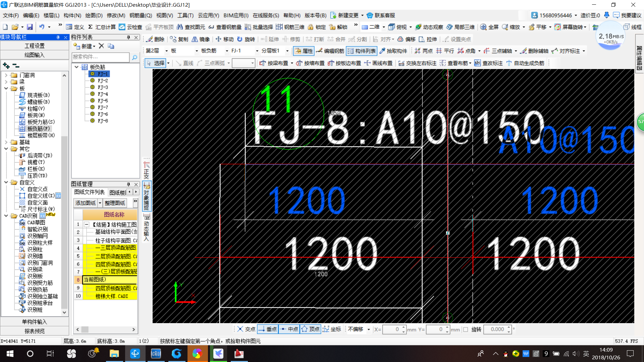
Task: Switch to 图纸文件列表 tab
Action: click(89, 192)
